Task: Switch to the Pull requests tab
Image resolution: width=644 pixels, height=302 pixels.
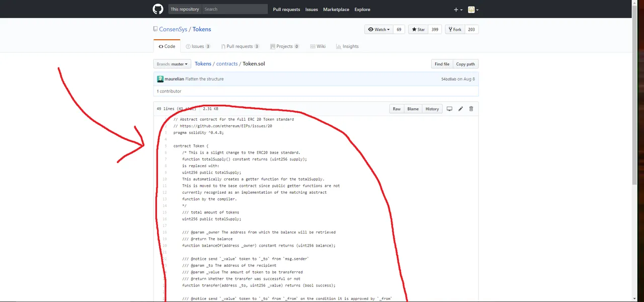Action: (x=240, y=46)
